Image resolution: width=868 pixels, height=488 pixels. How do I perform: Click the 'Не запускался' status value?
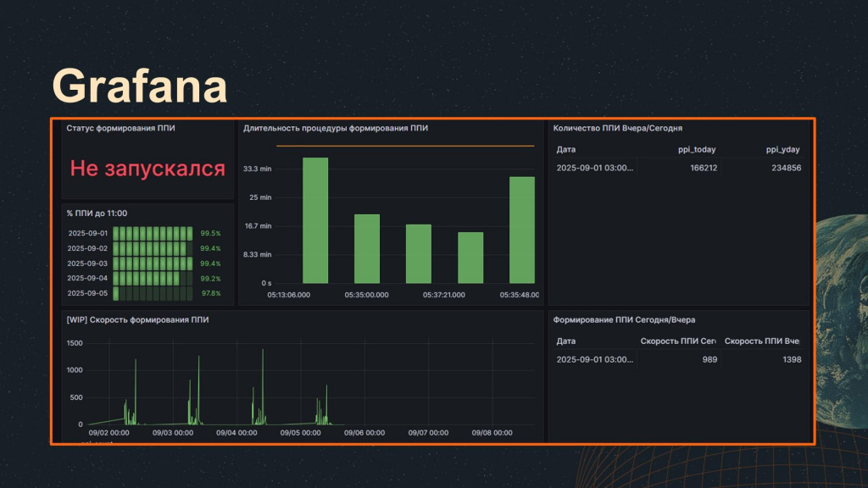[x=147, y=169]
